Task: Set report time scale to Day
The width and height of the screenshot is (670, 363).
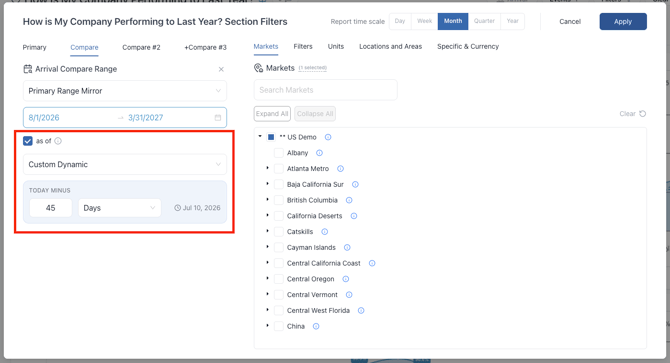Action: (400, 21)
